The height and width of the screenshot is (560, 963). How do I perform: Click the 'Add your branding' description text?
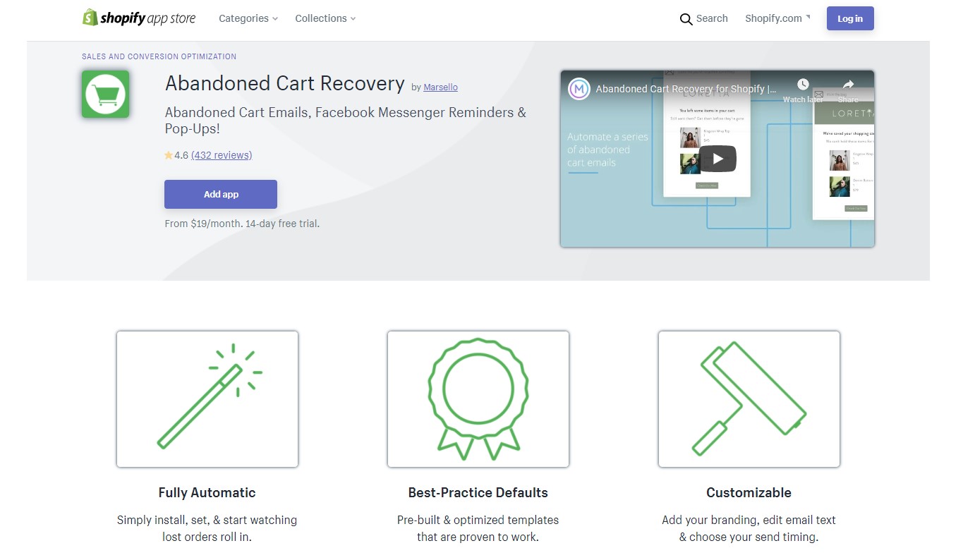749,528
